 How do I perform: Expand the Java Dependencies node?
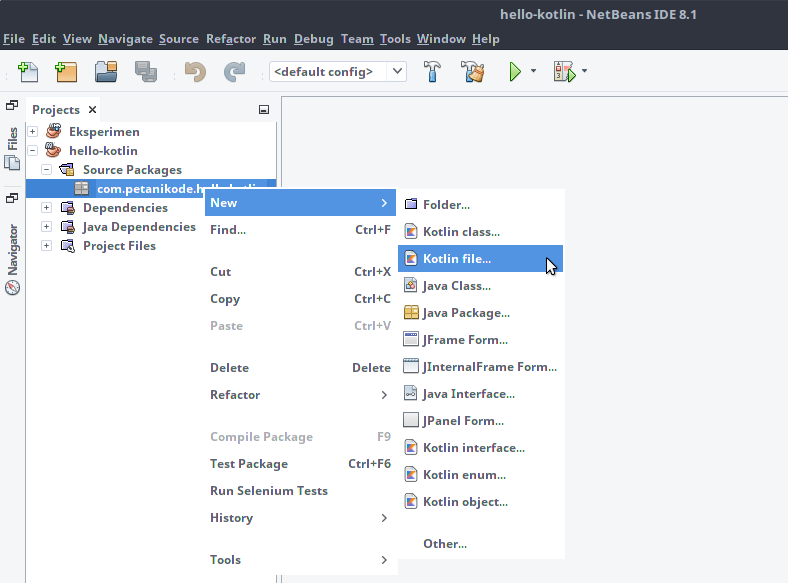tap(47, 227)
